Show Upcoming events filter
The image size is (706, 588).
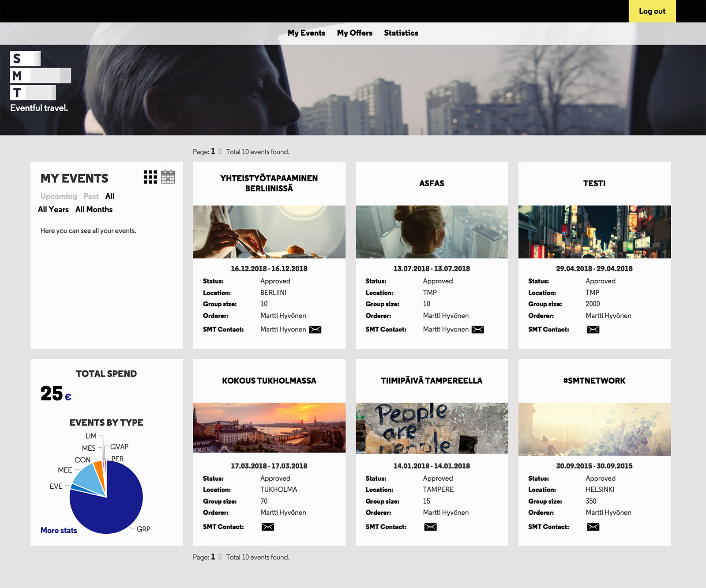point(59,196)
